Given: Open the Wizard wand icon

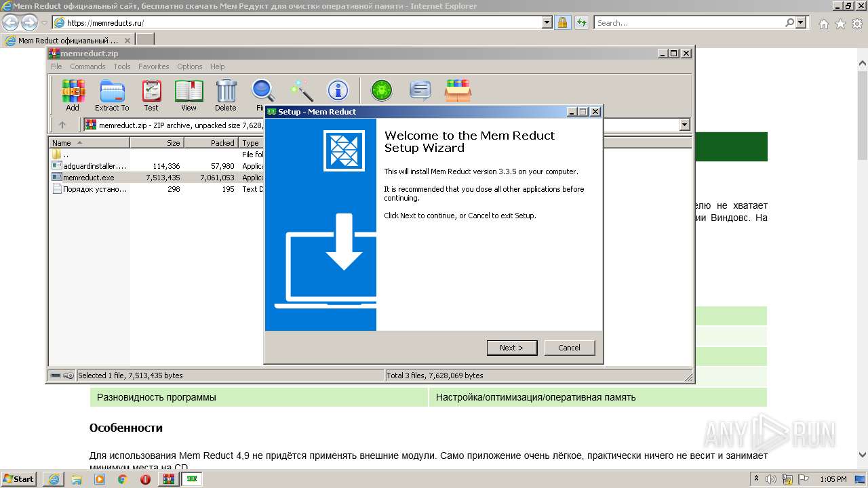Looking at the screenshot, I should pyautogui.click(x=301, y=90).
